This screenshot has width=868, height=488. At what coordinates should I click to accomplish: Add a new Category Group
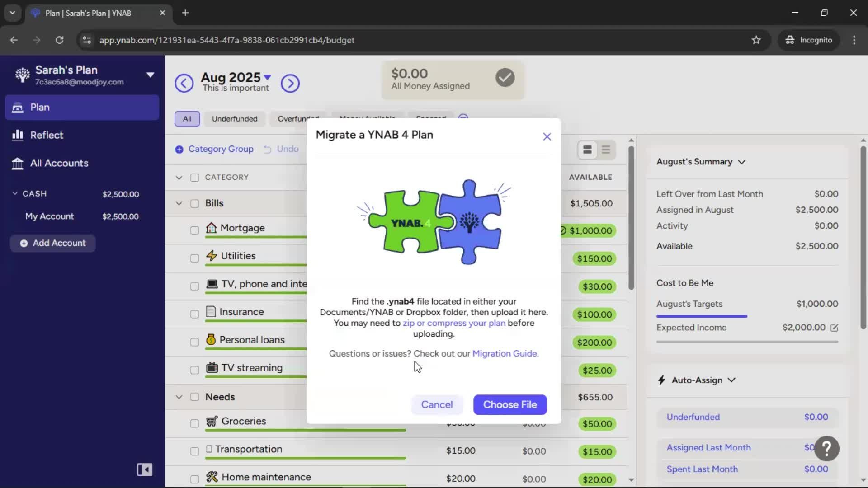pos(214,149)
